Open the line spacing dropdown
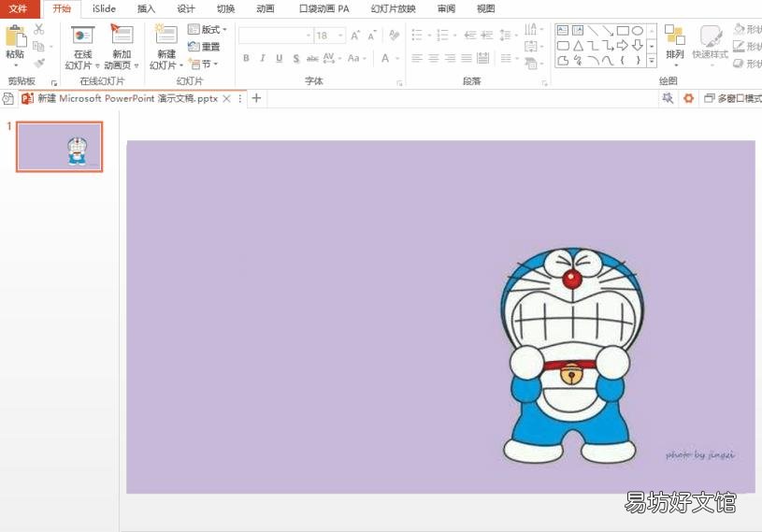This screenshot has height=532, width=762. pyautogui.click(x=508, y=35)
